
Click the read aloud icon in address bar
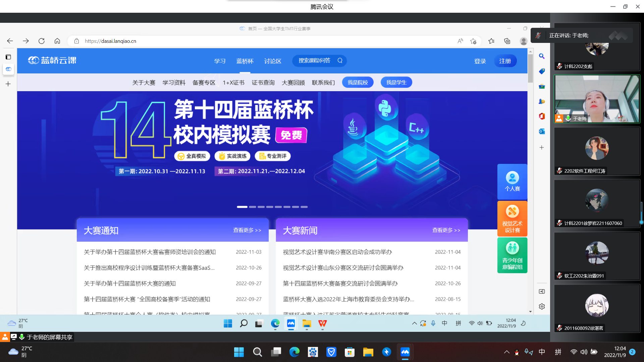[460, 41]
